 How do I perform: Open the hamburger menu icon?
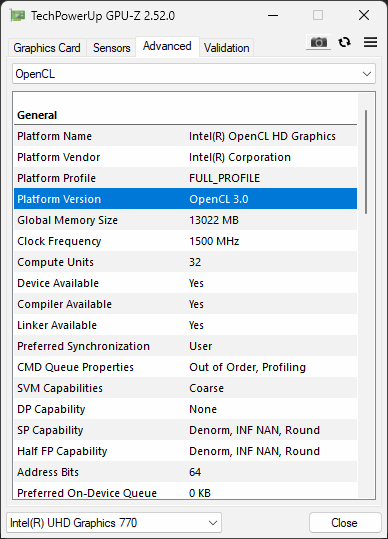click(370, 42)
